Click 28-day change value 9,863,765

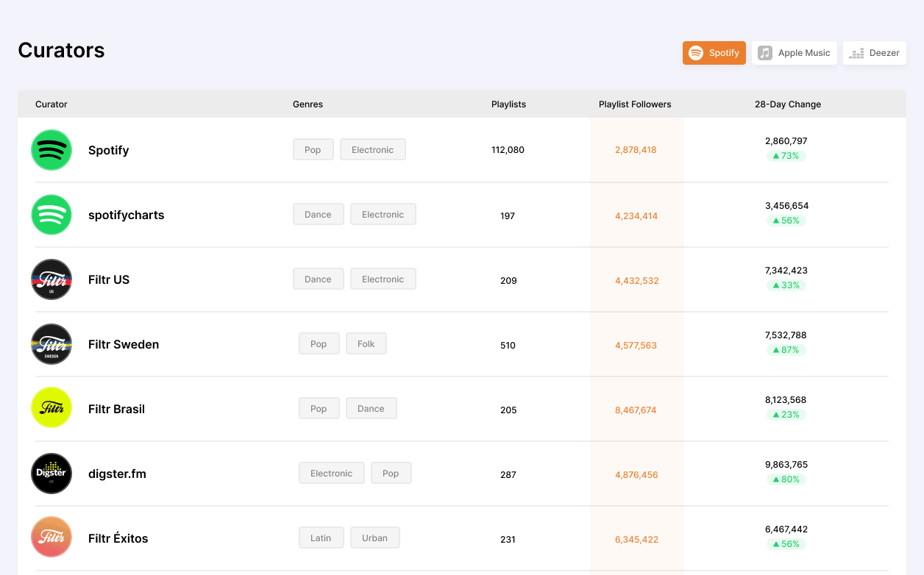(x=786, y=465)
